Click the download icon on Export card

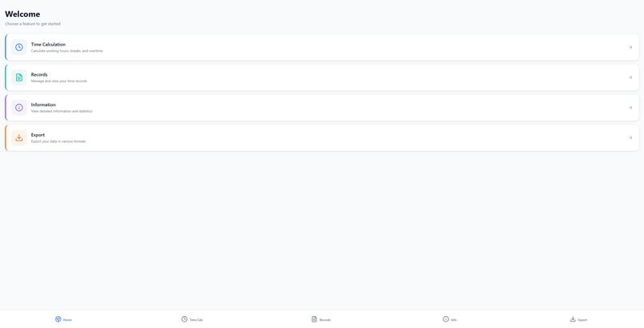coord(19,138)
